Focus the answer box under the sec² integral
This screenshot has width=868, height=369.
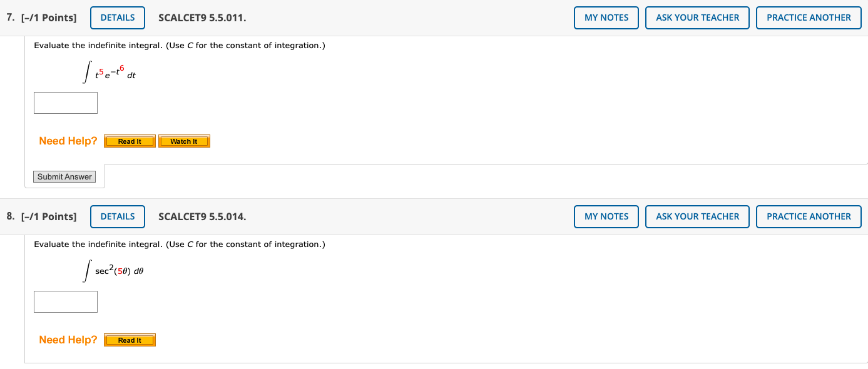(x=66, y=301)
